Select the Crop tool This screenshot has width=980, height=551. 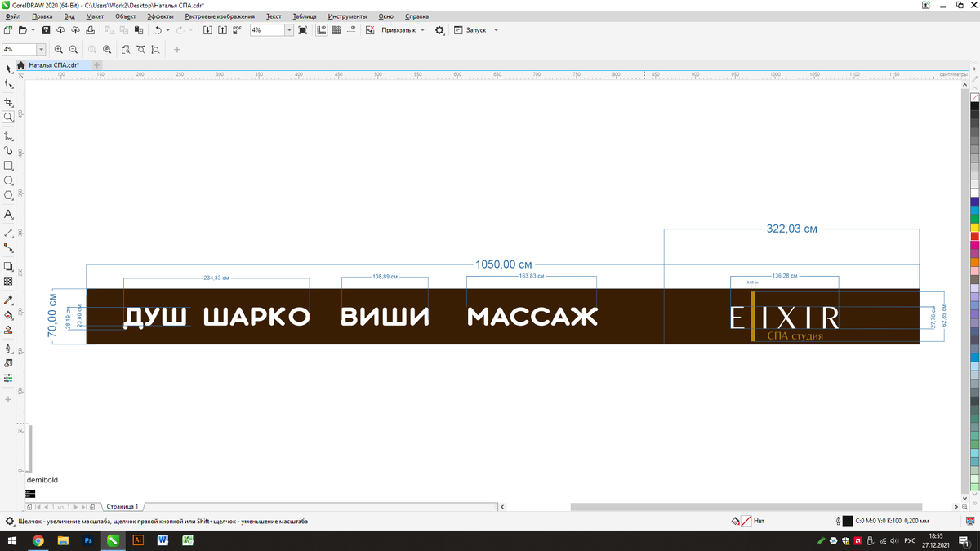click(8, 102)
